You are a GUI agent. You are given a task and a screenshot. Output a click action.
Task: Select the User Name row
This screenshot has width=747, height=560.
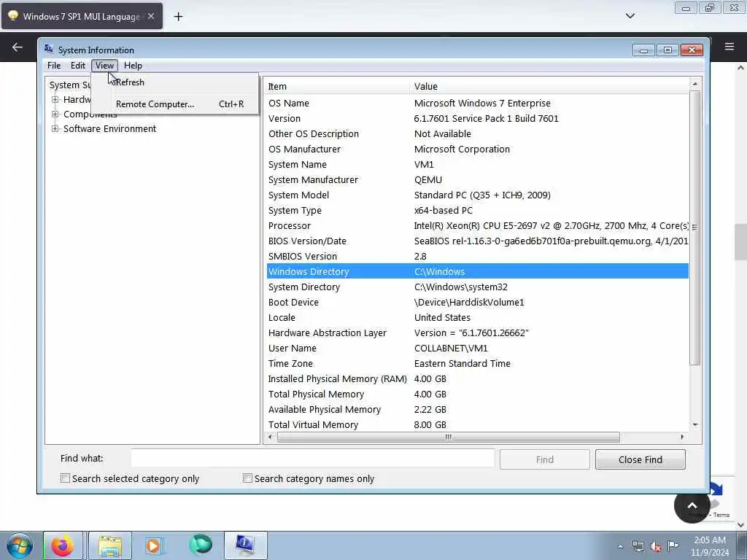coord(477,348)
